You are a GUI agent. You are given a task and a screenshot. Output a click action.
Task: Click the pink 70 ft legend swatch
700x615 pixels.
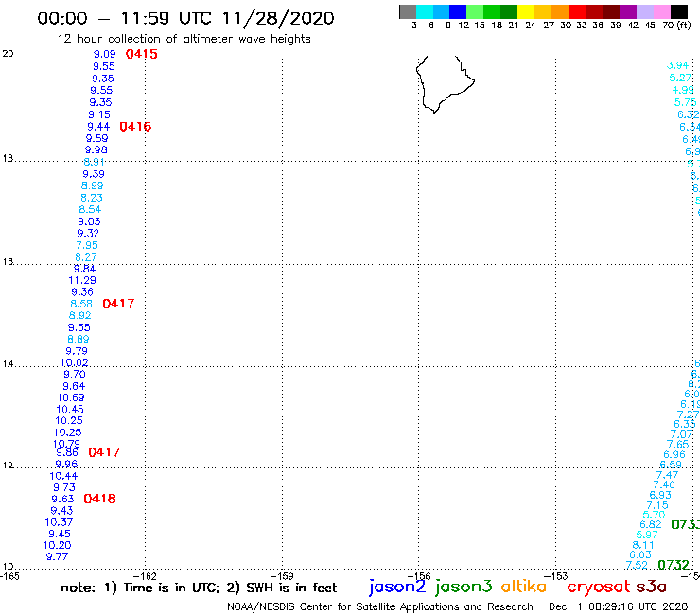(661, 11)
